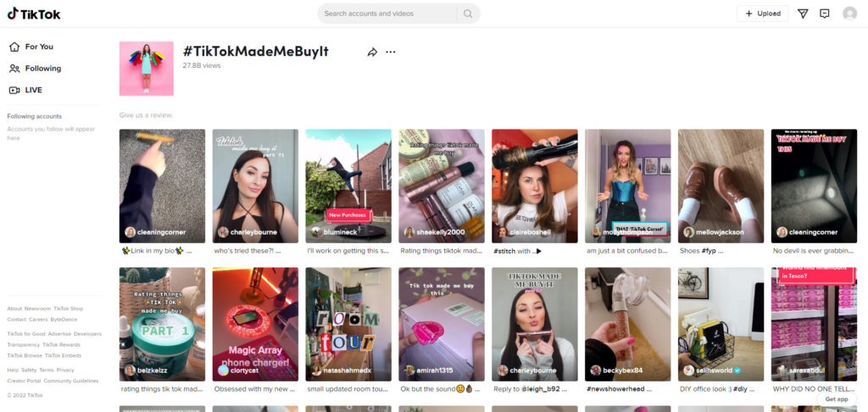Click the Get app button
Image resolution: width=868 pixels, height=412 pixels.
(837, 399)
